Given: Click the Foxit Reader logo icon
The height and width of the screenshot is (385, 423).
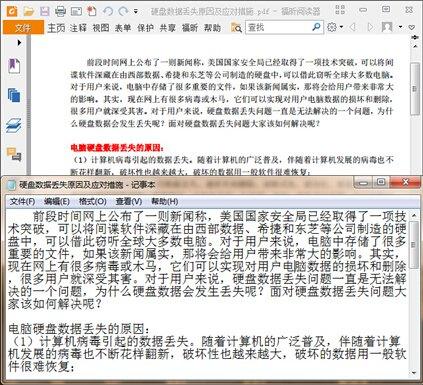Looking at the screenshot, I should pos(12,11).
